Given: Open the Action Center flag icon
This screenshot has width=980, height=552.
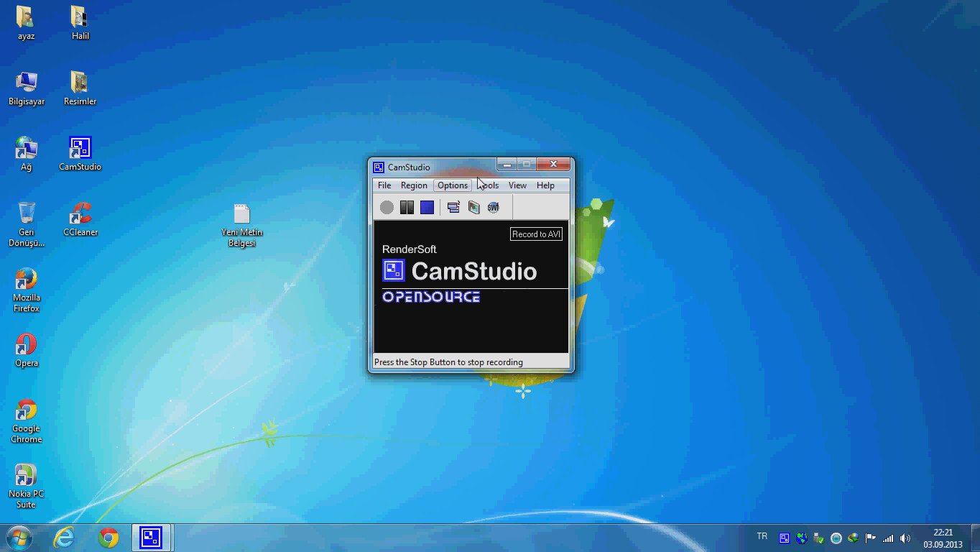Looking at the screenshot, I should (871, 538).
